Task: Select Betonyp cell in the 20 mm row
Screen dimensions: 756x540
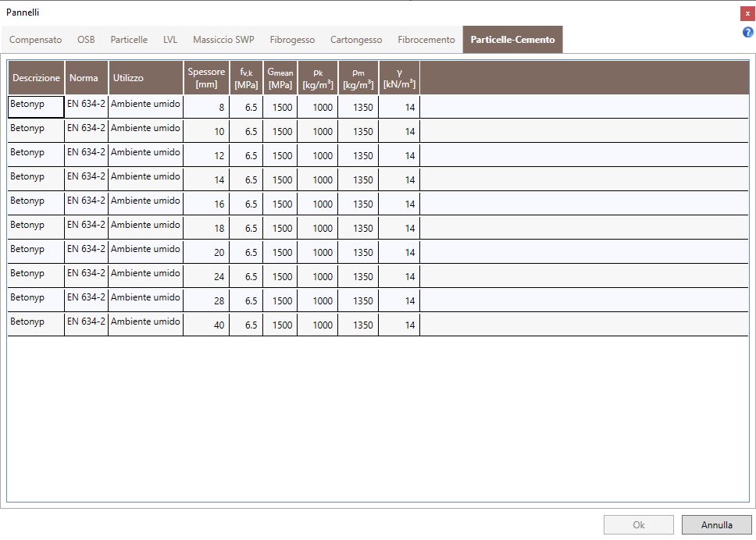Action: point(36,252)
